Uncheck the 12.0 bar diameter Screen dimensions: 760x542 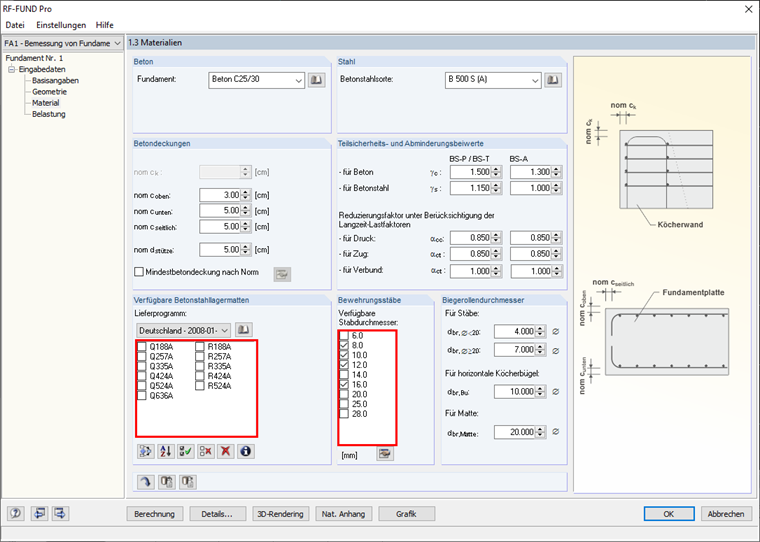click(344, 365)
